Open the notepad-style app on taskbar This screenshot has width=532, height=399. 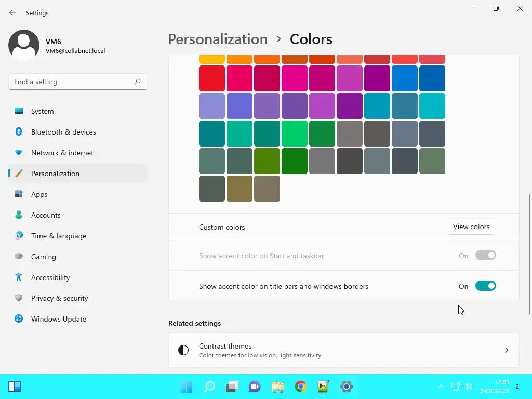point(323,387)
